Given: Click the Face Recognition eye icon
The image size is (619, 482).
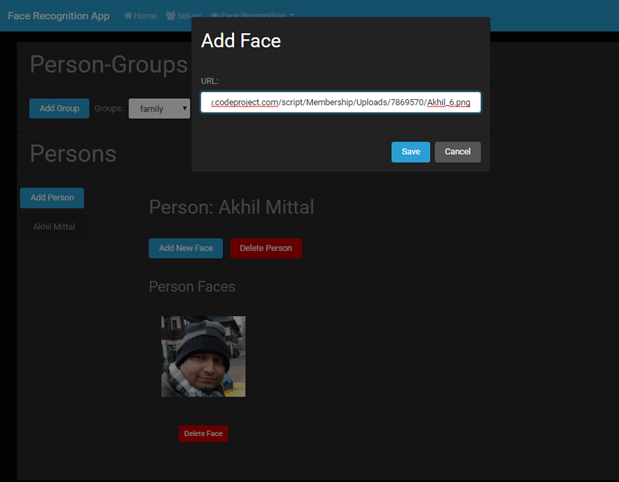Looking at the screenshot, I should tap(216, 16).
